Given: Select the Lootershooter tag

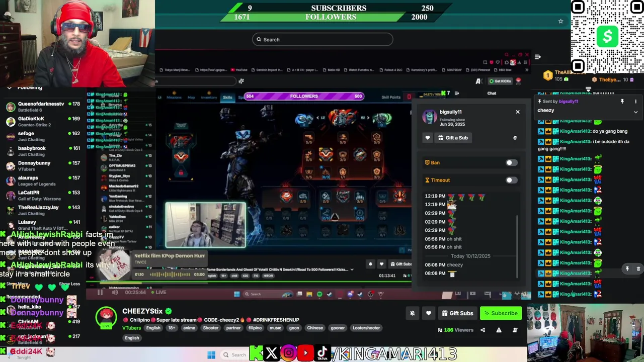Looking at the screenshot, I should pyautogui.click(x=366, y=328).
